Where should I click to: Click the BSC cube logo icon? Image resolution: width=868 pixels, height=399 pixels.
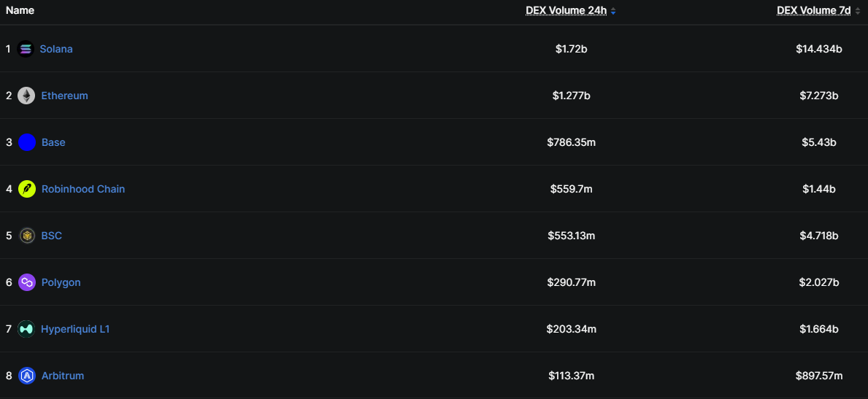(x=26, y=236)
